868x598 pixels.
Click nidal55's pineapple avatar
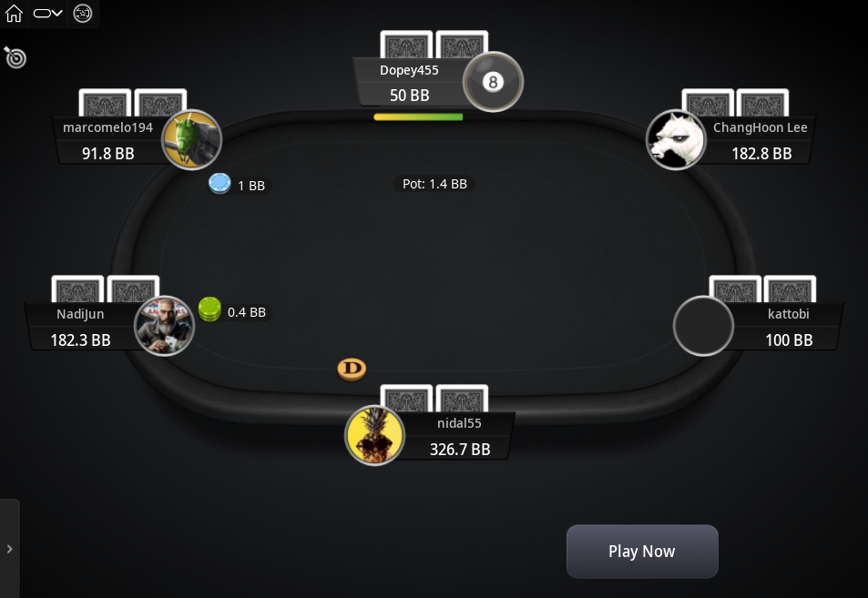(374, 435)
